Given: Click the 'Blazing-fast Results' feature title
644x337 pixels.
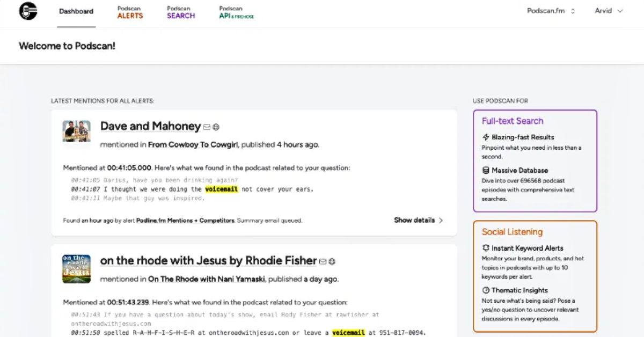Looking at the screenshot, I should point(523,137).
